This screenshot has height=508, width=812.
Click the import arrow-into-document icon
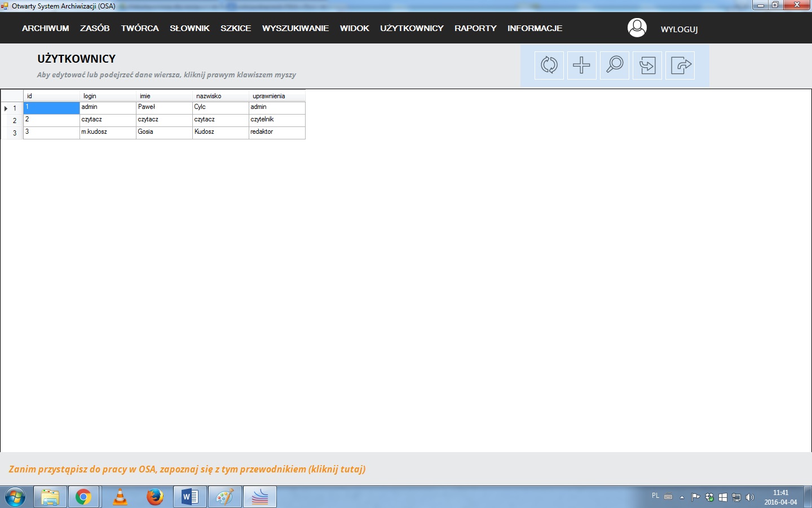point(647,65)
